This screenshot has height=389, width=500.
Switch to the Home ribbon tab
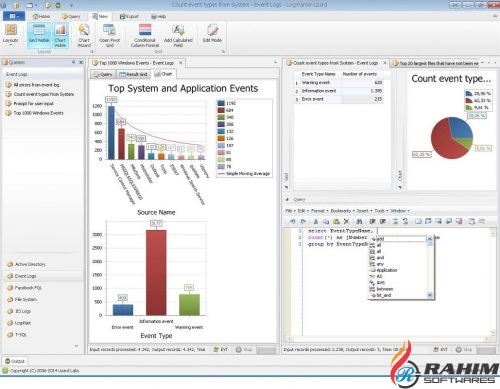41,16
